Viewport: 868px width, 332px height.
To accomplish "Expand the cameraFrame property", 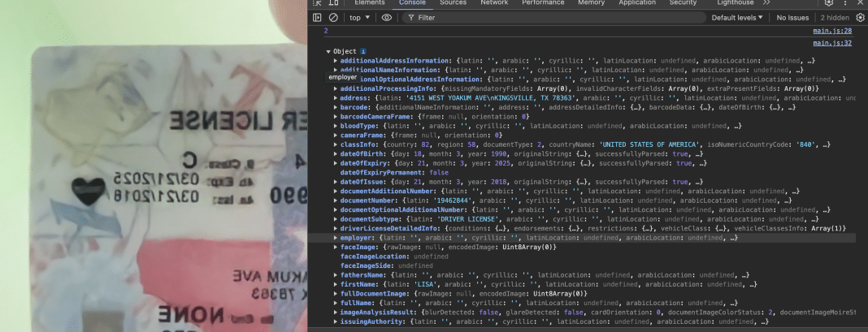I will coord(336,135).
